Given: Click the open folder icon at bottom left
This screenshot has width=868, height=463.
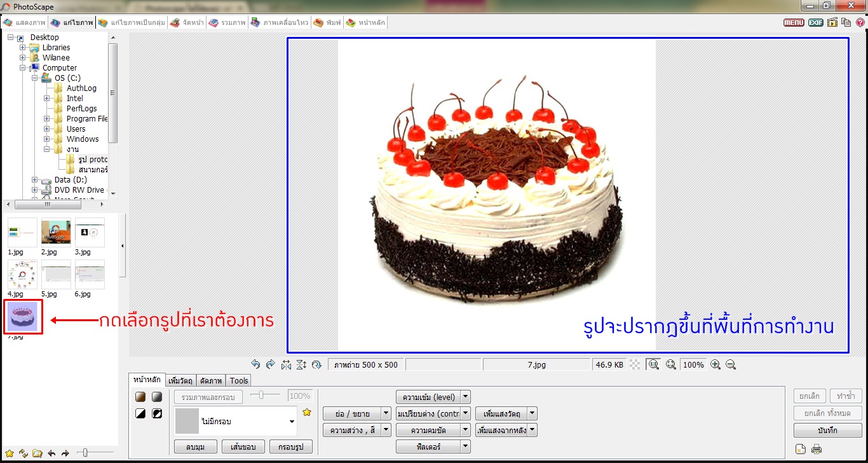Looking at the screenshot, I should coord(37,453).
